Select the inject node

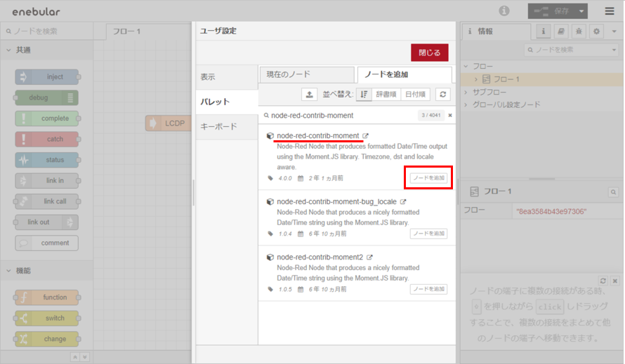pos(47,77)
